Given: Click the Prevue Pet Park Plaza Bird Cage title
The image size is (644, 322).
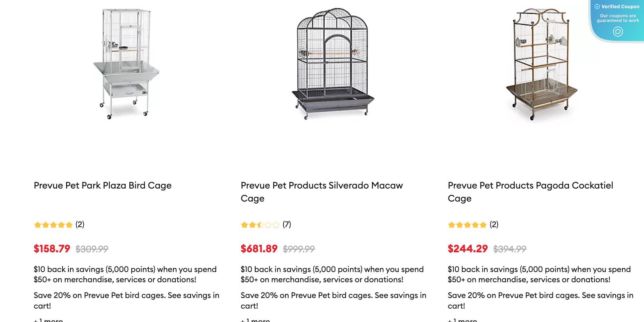Looking at the screenshot, I should [103, 185].
